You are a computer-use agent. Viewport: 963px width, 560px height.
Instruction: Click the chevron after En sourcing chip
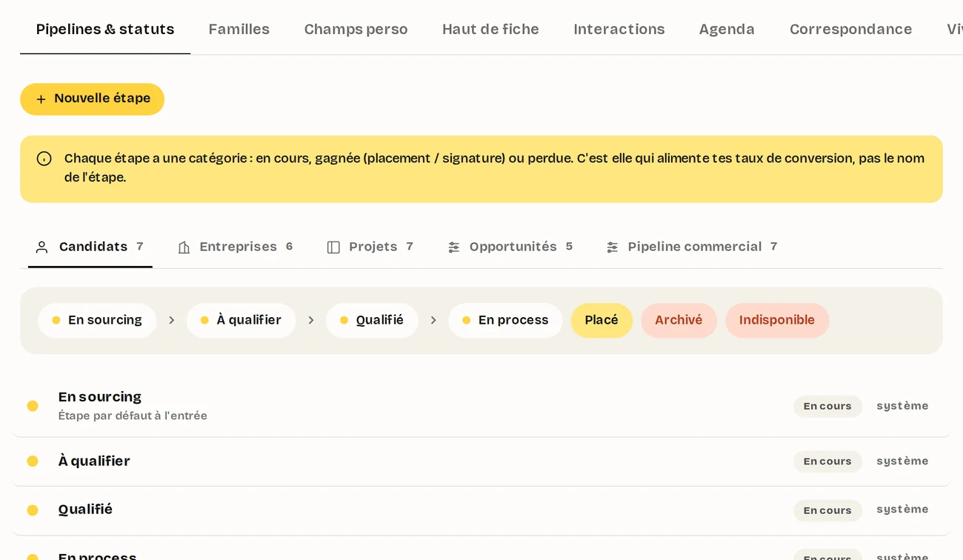click(172, 321)
